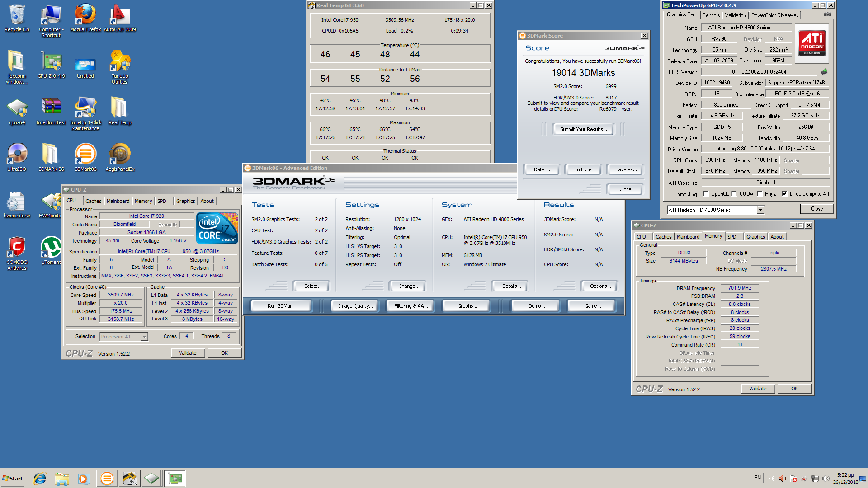Toggle the DirectCompute 4.1 checkbox
Viewport: 868px width, 488px height.
pos(784,194)
